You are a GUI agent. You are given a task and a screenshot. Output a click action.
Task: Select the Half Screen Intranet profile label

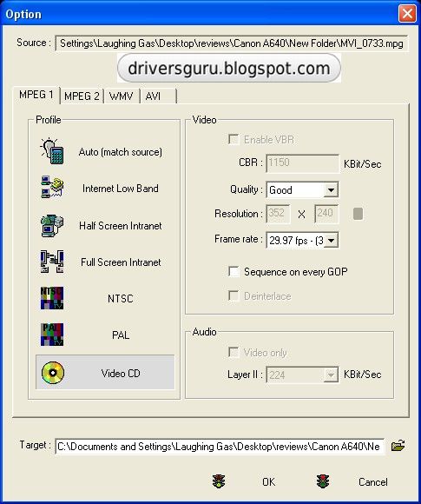(121, 226)
